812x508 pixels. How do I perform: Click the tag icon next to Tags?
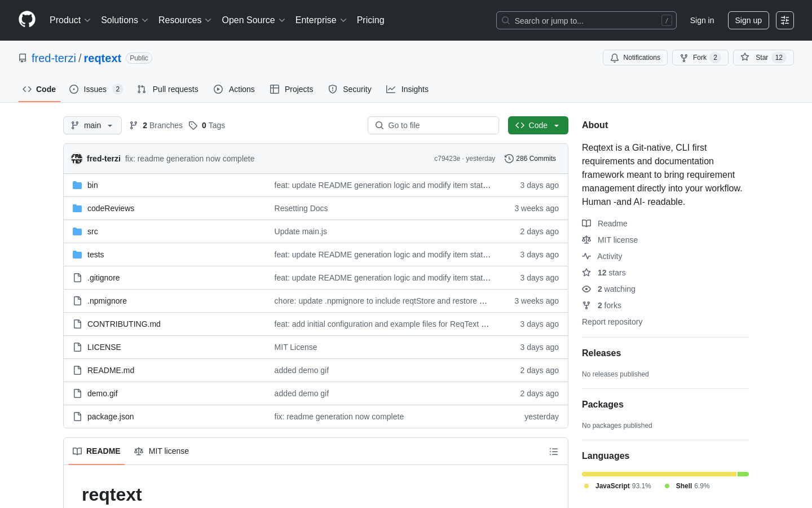(x=193, y=125)
